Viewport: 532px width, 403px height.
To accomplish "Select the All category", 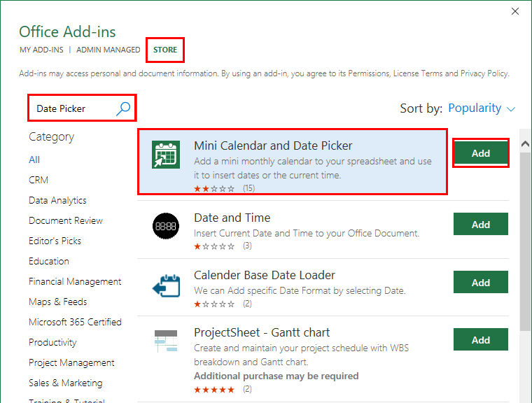I will 34,160.
